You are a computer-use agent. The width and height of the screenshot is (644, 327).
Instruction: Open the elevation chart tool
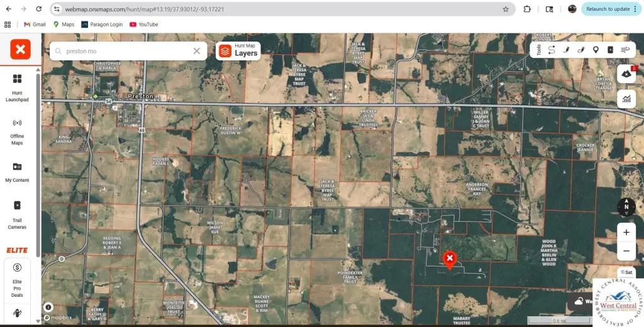[x=626, y=98]
